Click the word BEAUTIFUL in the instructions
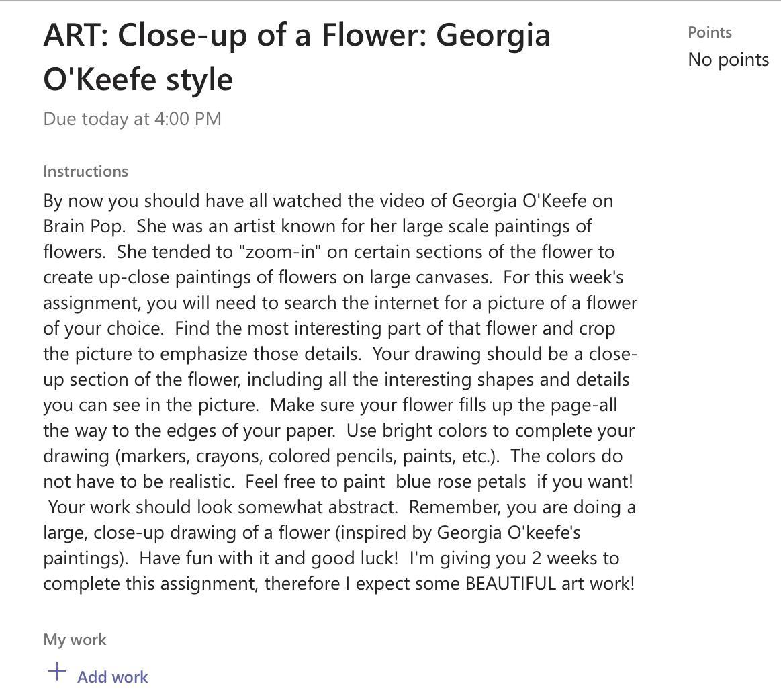This screenshot has width=781, height=700. (x=509, y=584)
